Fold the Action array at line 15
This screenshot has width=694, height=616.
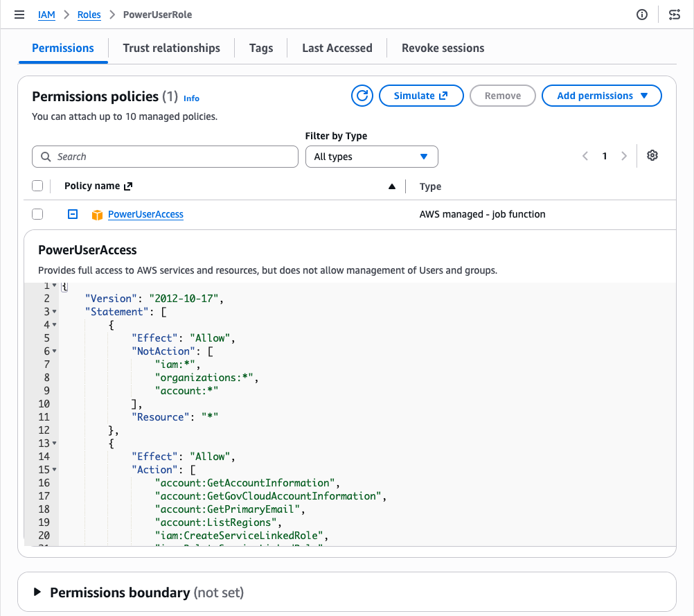click(55, 469)
